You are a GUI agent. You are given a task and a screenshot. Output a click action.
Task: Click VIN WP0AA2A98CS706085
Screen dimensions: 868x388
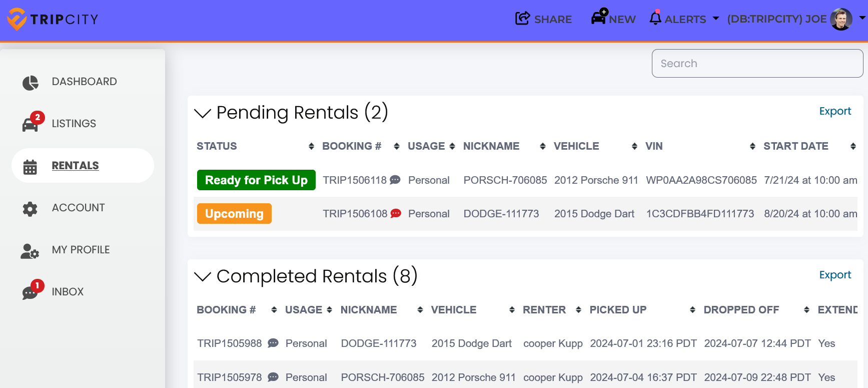click(x=701, y=180)
